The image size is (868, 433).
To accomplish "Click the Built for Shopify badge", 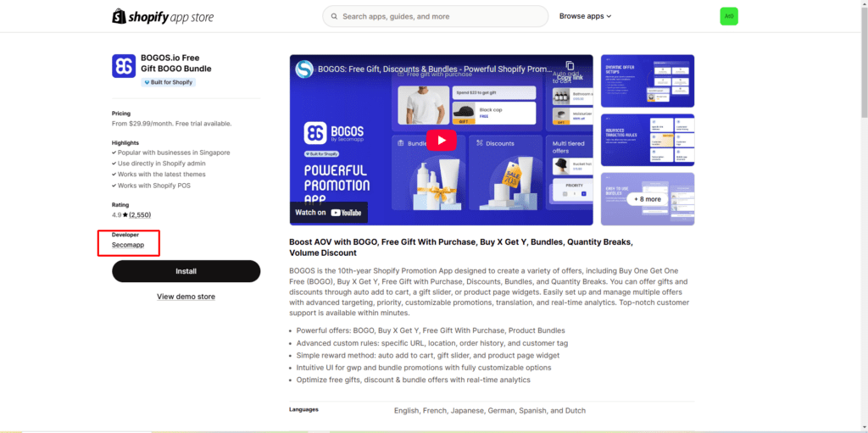I will (x=169, y=82).
